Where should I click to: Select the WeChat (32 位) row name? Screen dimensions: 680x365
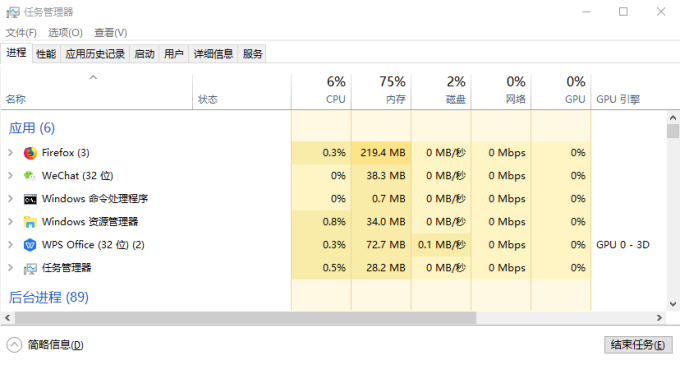pos(77,176)
